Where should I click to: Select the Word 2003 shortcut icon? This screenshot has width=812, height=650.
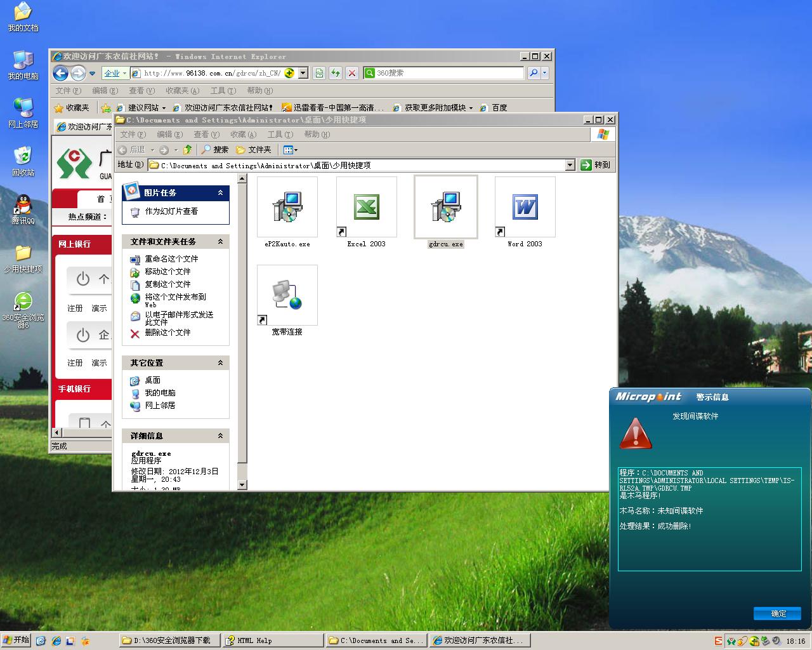tap(525, 208)
